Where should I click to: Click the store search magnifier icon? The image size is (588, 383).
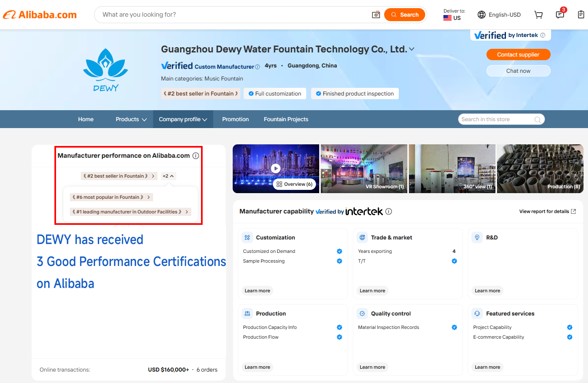click(x=538, y=120)
